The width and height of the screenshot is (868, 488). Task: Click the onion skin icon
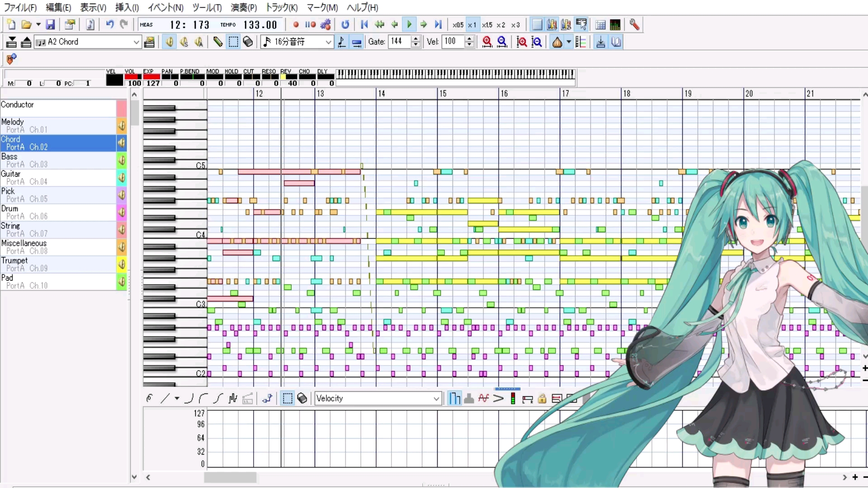click(x=557, y=42)
